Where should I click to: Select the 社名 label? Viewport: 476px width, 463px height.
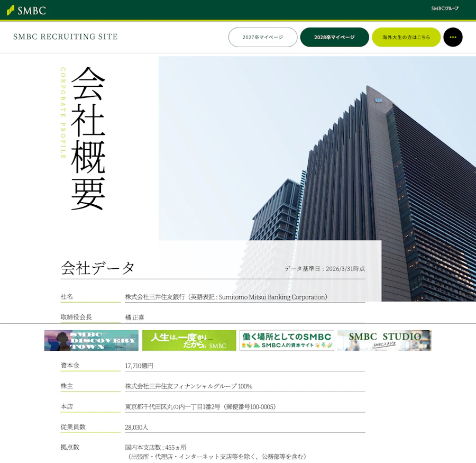(67, 296)
